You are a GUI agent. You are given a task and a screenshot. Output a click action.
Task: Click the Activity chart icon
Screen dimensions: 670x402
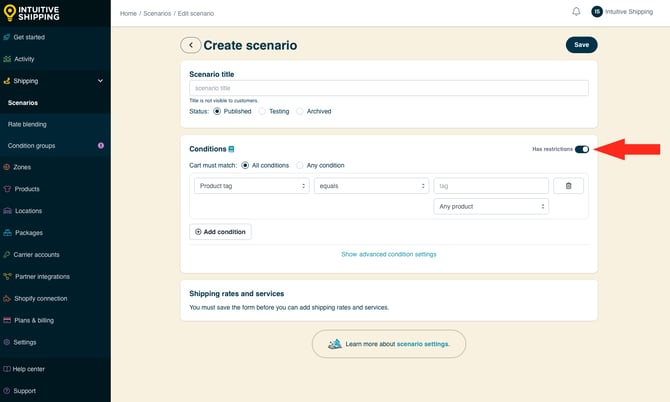tap(7, 59)
